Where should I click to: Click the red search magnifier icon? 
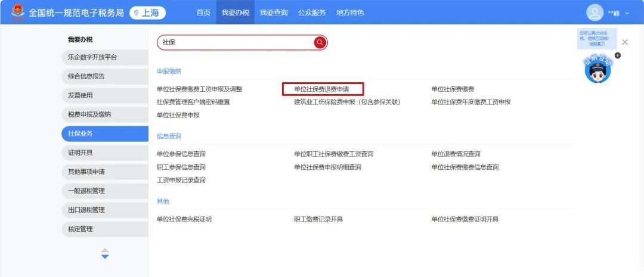pos(320,42)
